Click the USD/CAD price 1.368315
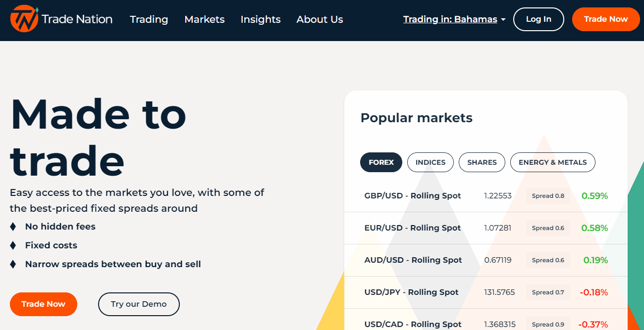 click(500, 325)
